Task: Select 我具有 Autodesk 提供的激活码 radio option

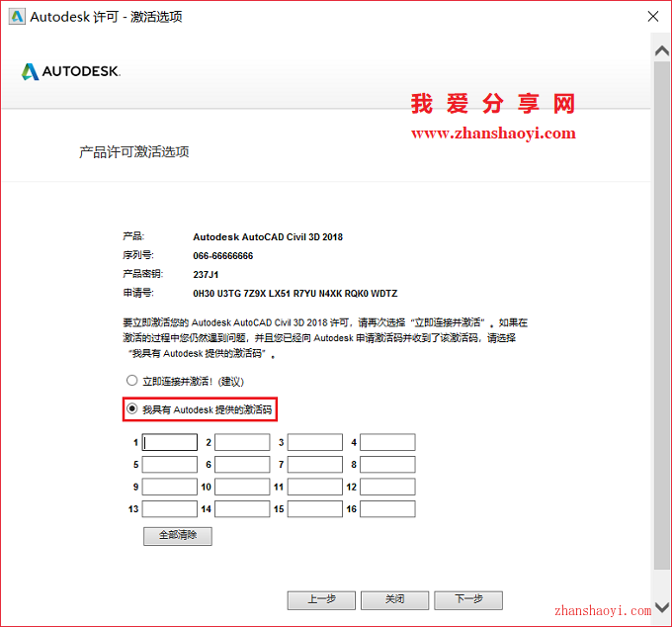Action: pyautogui.click(x=131, y=408)
